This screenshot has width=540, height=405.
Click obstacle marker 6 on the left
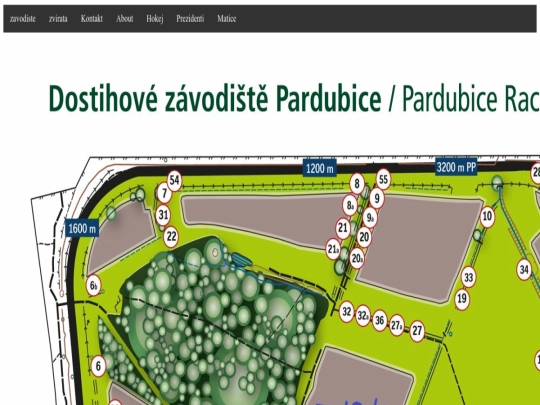point(98,366)
